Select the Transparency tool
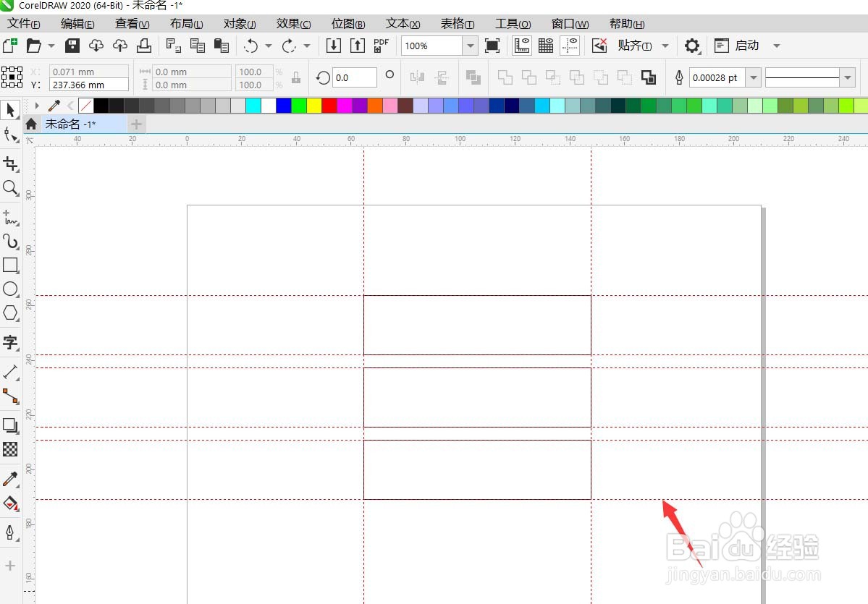The image size is (868, 604). 10,449
